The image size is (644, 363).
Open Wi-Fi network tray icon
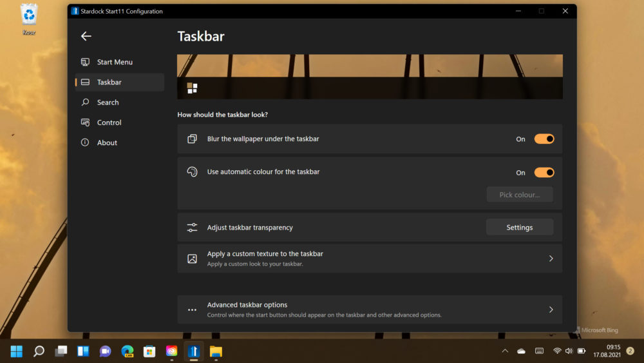[557, 351]
